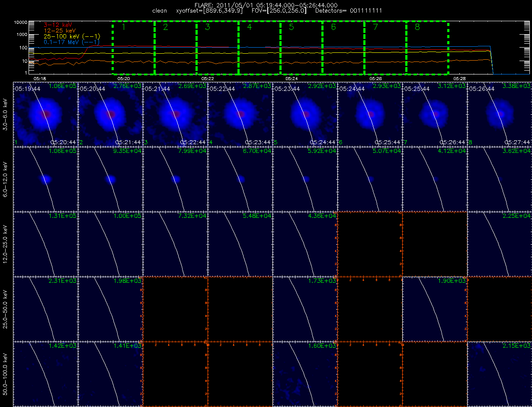Screen dimensions: 532x407
Task: Click the 25.0-50.0 keV row label
Action: coord(6,309)
